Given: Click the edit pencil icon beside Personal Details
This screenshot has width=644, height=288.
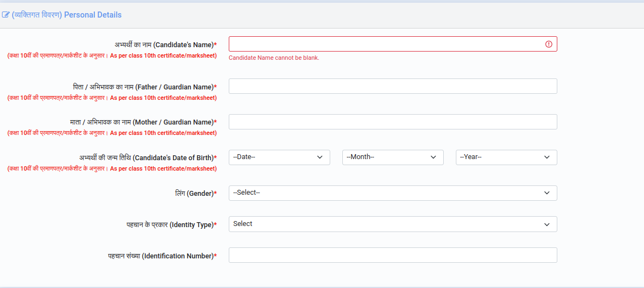Looking at the screenshot, I should click(6, 15).
